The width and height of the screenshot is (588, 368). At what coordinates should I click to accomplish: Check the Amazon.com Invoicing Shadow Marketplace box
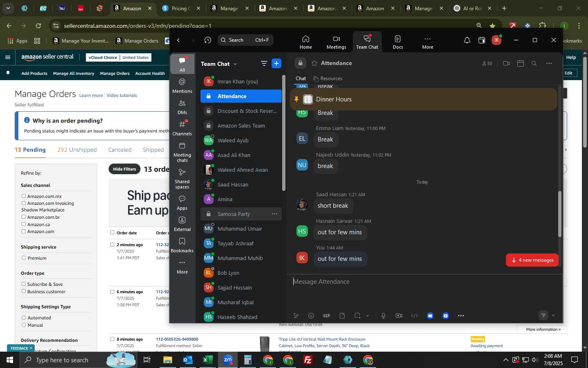pos(24,203)
